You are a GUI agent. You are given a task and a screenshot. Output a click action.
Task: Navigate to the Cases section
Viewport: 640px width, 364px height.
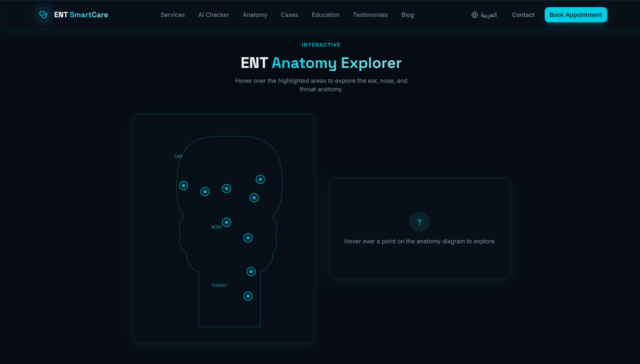pyautogui.click(x=289, y=15)
